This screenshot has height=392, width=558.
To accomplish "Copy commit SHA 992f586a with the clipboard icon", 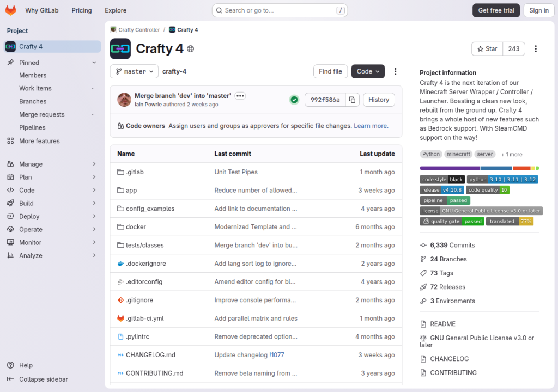I will coord(352,100).
